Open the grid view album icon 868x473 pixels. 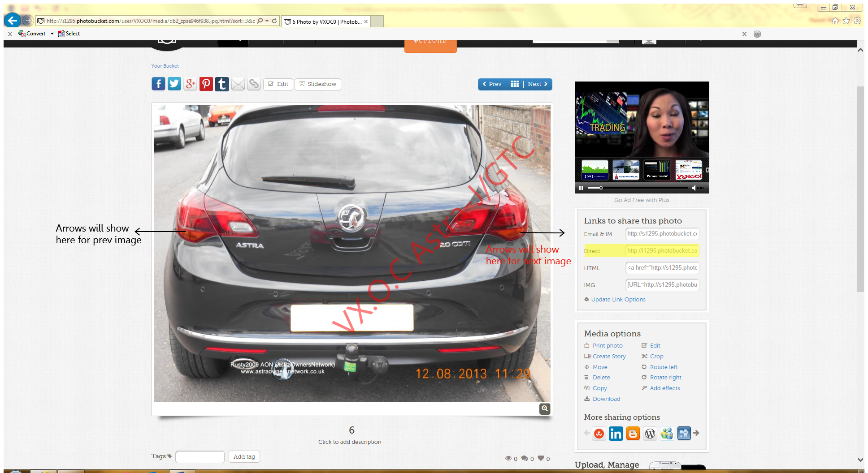[x=515, y=84]
